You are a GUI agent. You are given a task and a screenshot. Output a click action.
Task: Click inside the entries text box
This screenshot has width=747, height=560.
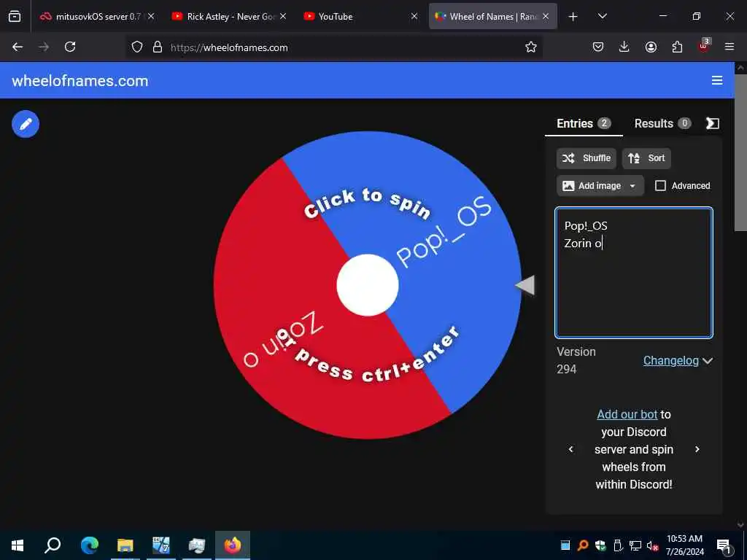(x=634, y=273)
